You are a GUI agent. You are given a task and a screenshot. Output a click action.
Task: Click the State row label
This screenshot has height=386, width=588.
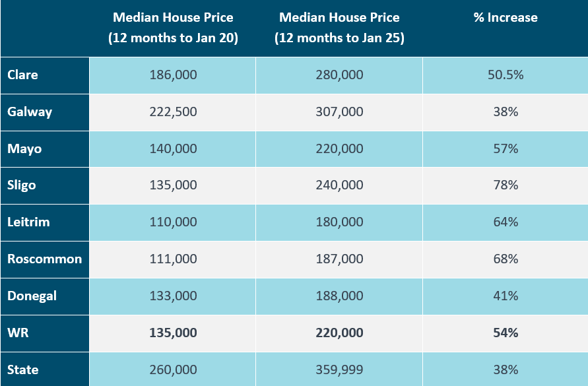point(22,370)
